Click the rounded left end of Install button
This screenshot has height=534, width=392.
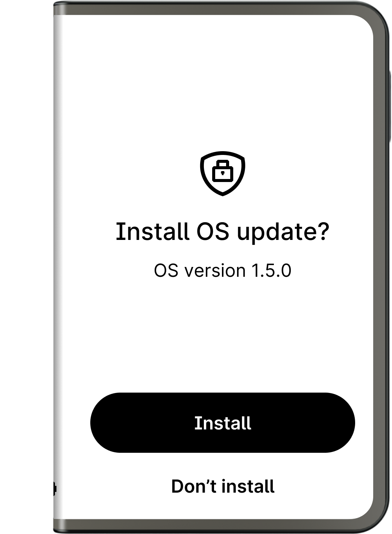(105, 423)
